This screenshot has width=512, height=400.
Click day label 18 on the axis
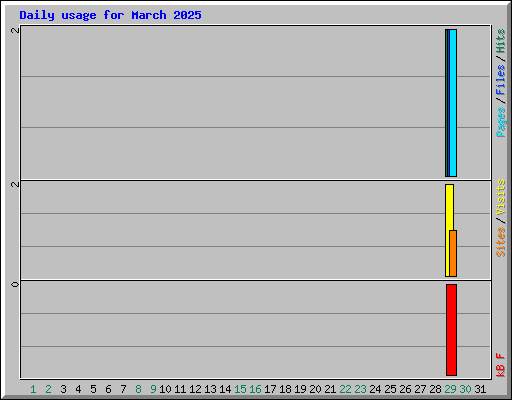(x=285, y=389)
